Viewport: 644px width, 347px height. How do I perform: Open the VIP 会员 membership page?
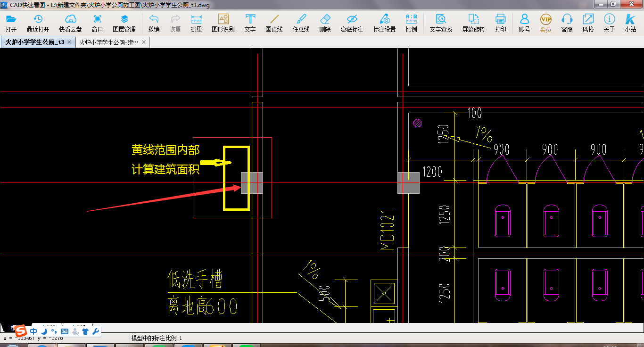point(545,23)
